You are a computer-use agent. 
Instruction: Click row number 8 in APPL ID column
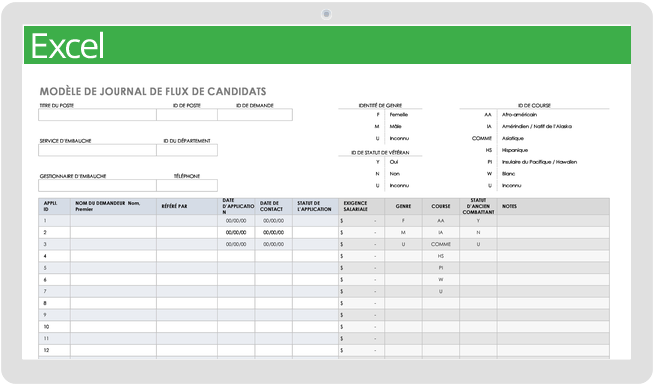[54, 303]
